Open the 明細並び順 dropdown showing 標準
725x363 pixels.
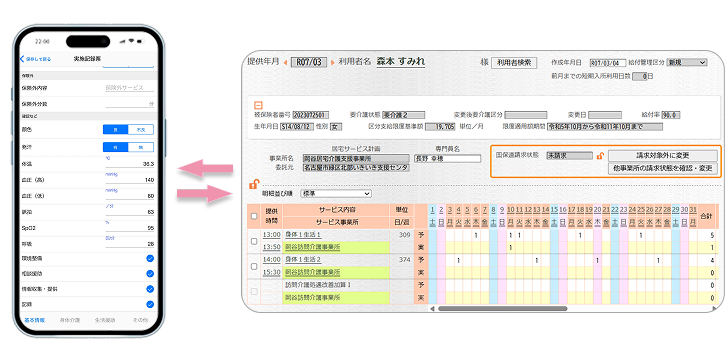click(x=336, y=194)
